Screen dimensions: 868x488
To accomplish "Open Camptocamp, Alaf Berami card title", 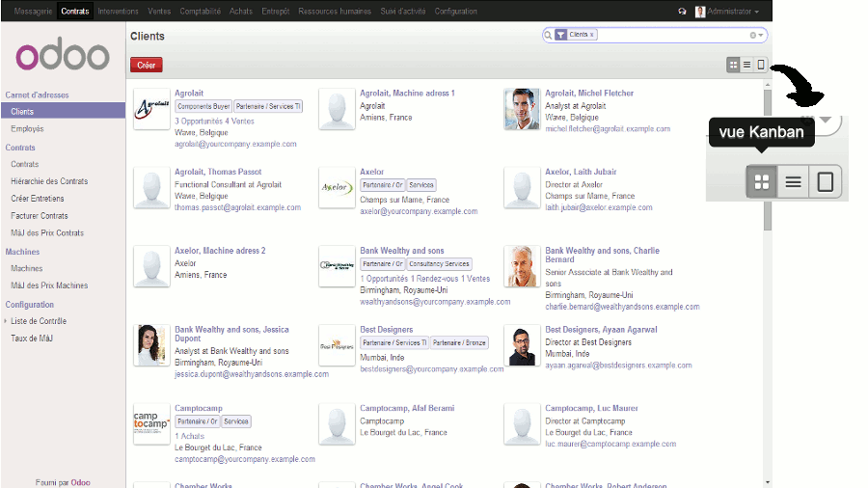I will click(407, 408).
